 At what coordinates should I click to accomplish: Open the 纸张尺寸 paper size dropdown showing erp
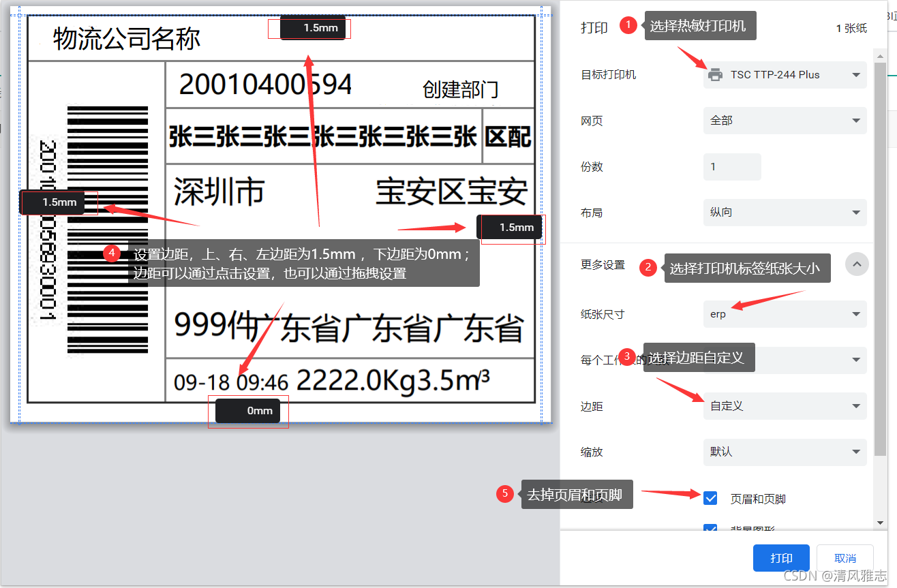point(785,314)
